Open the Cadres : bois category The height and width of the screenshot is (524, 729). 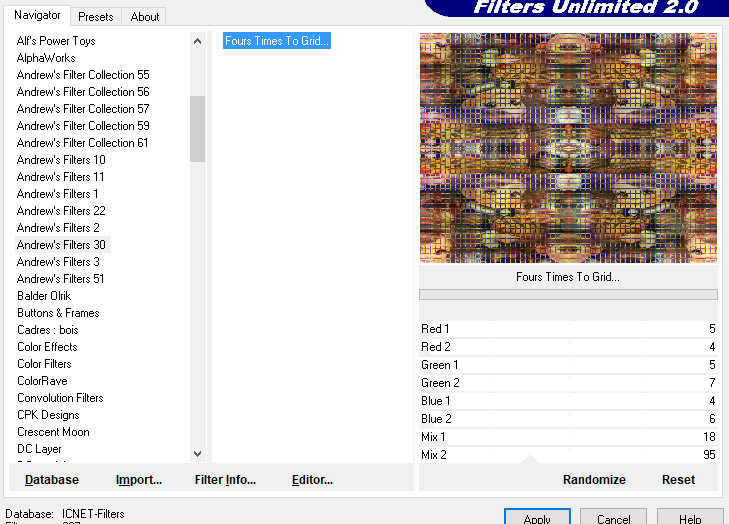click(x=47, y=330)
